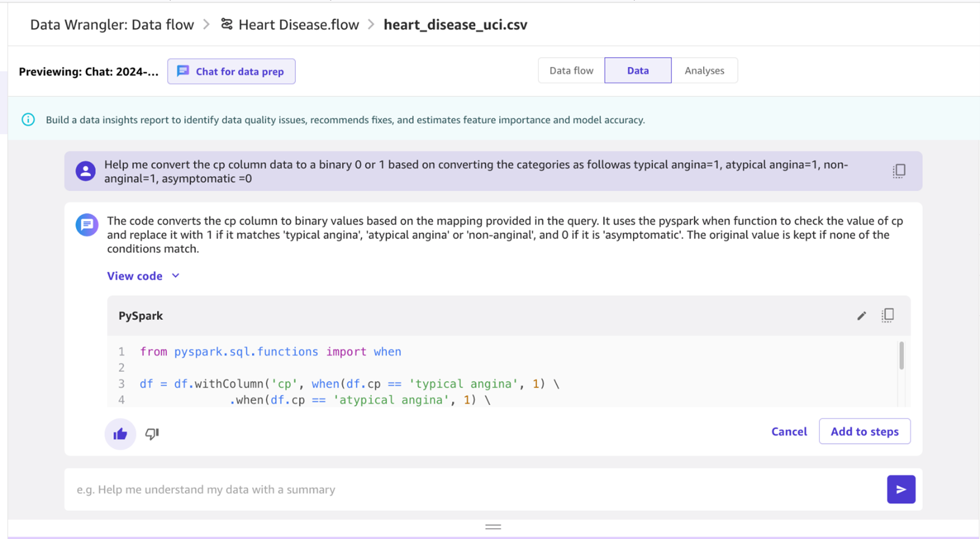The height and width of the screenshot is (539, 980).
Task: Edit the PySpark code with pencil icon
Action: 861,316
